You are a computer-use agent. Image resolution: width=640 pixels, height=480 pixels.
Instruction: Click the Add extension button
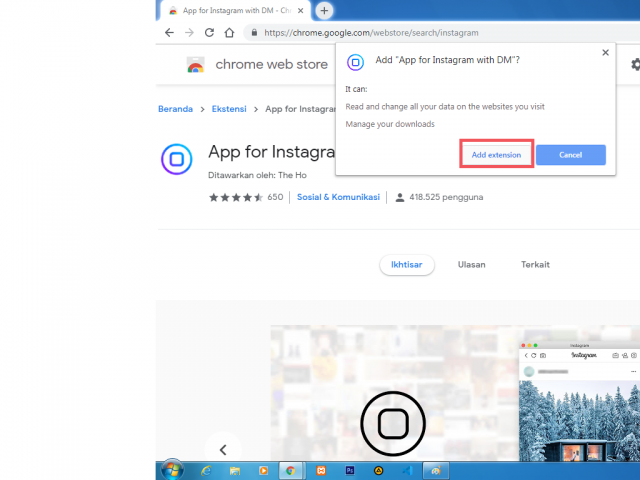click(x=496, y=155)
